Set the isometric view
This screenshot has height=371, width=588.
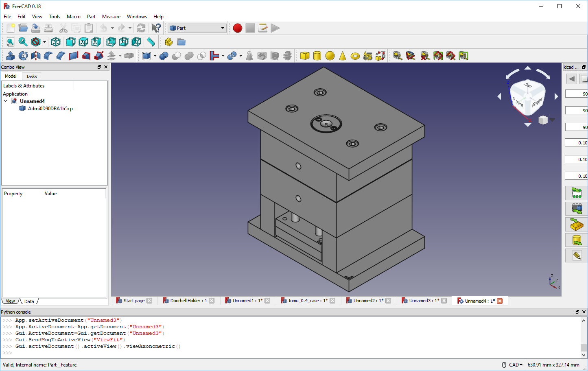tap(56, 42)
